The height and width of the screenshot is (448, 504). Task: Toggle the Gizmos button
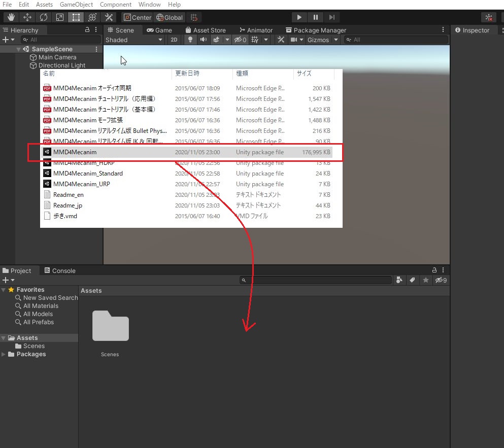pyautogui.click(x=318, y=40)
